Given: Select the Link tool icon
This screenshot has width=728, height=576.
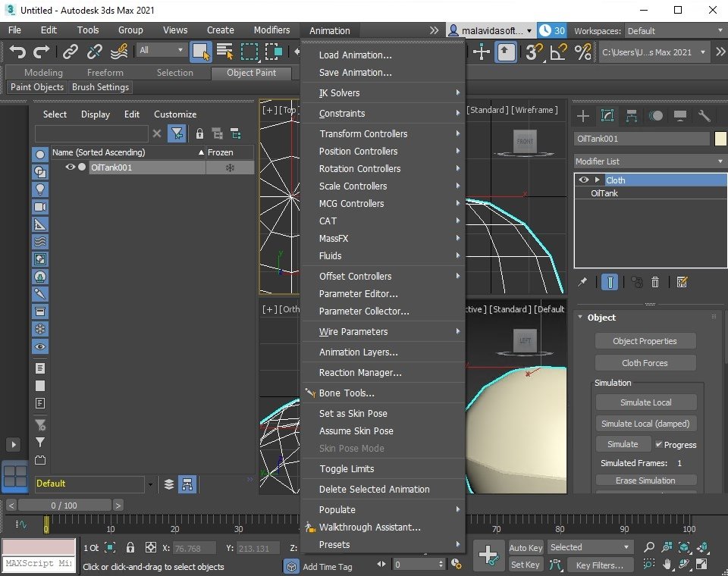Looking at the screenshot, I should tap(70, 52).
